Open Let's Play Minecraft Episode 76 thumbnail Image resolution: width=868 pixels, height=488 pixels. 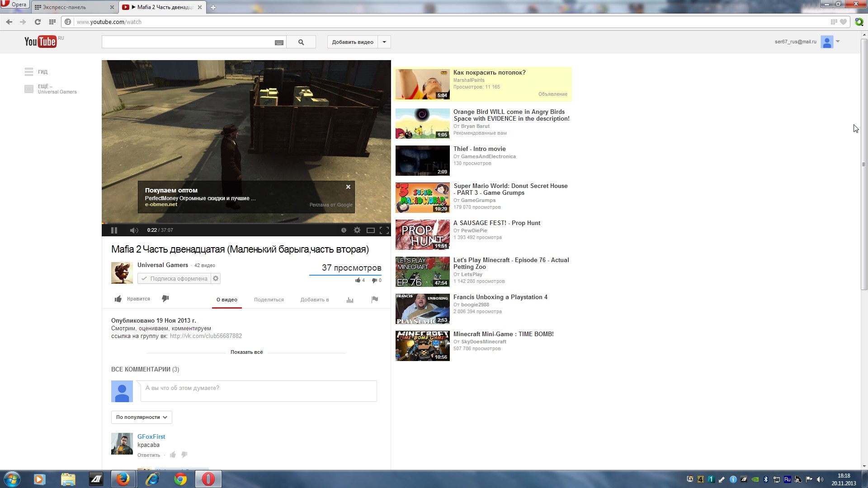tap(423, 272)
